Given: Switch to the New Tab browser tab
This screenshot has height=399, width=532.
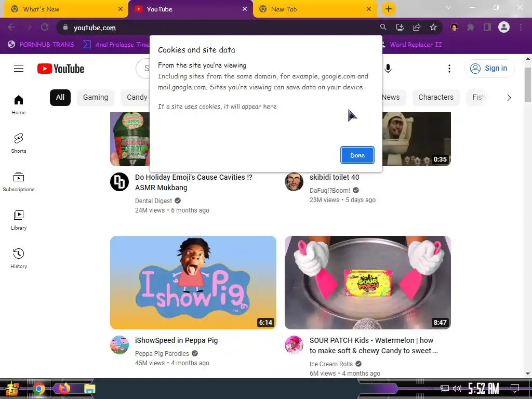Looking at the screenshot, I should (315, 9).
